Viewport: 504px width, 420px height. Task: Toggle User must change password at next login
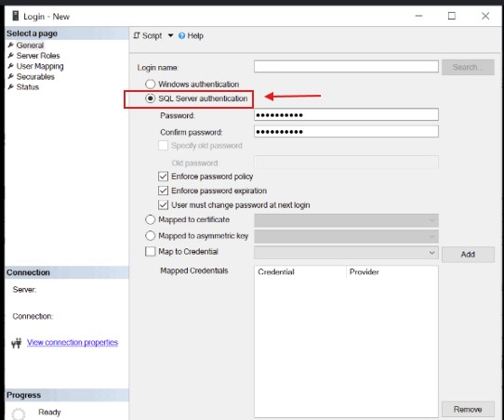(x=163, y=204)
